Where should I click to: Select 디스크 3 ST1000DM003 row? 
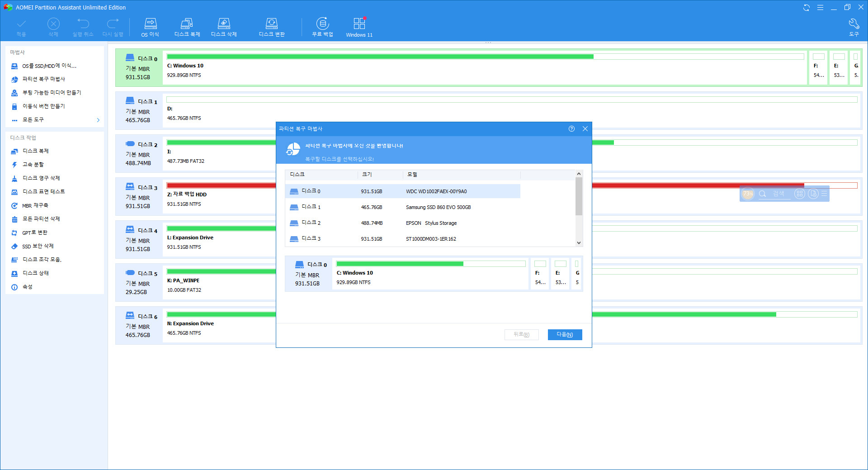click(x=402, y=239)
